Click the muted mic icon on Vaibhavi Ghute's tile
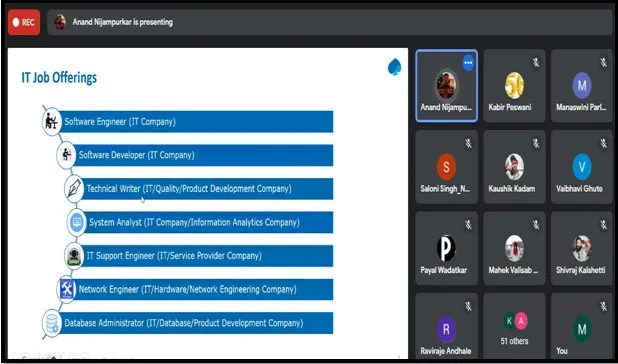This screenshot has width=618, height=364. click(604, 143)
